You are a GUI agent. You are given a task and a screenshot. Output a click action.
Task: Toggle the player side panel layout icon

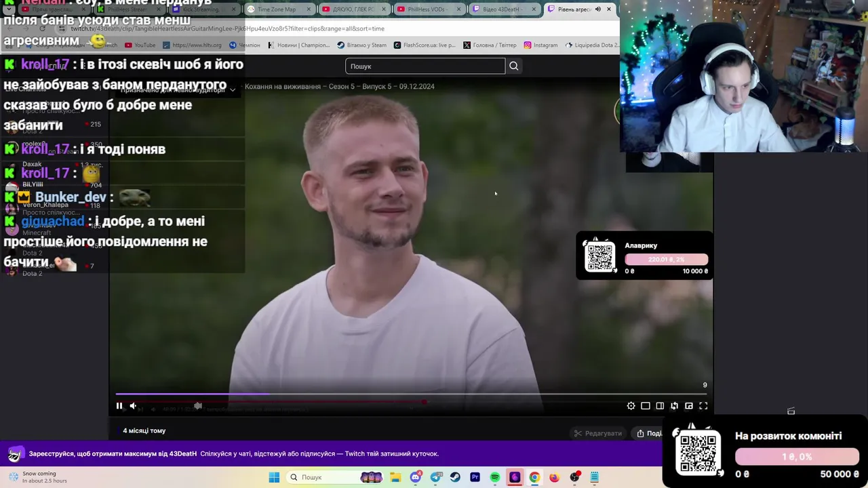point(660,406)
